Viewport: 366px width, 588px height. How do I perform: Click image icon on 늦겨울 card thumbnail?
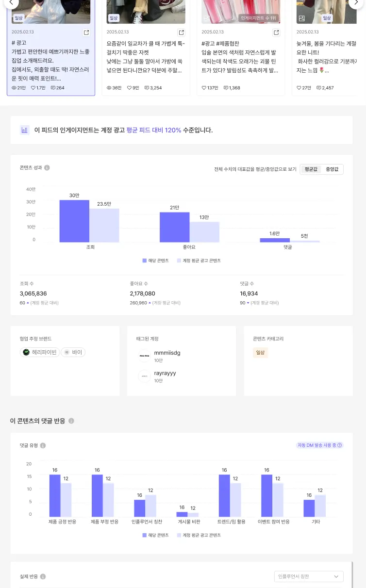coord(301,18)
